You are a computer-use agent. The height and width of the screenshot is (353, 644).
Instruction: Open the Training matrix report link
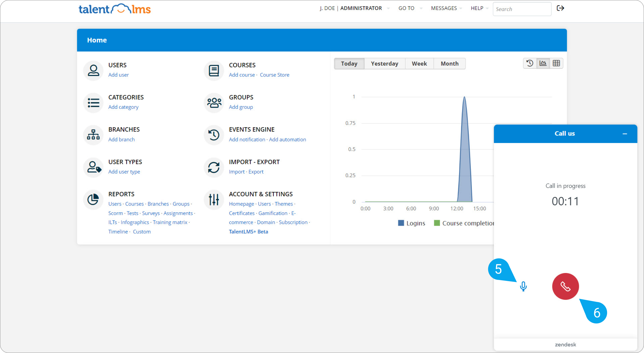[x=170, y=222]
